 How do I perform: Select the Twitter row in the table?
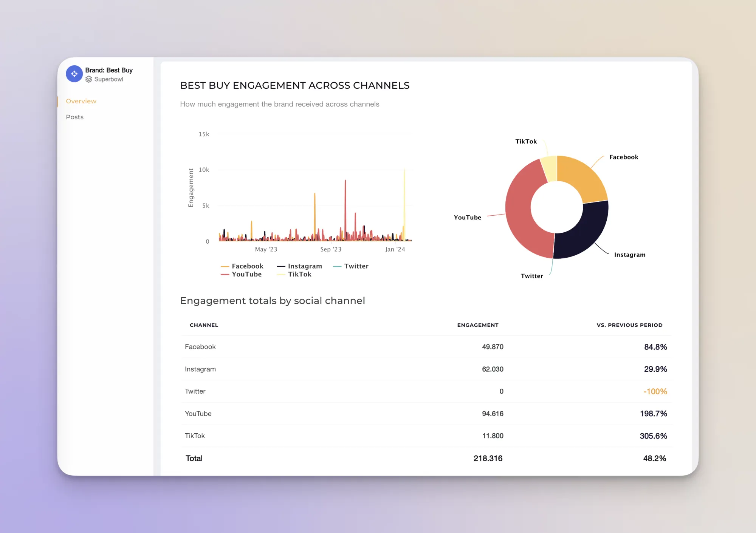tap(426, 391)
